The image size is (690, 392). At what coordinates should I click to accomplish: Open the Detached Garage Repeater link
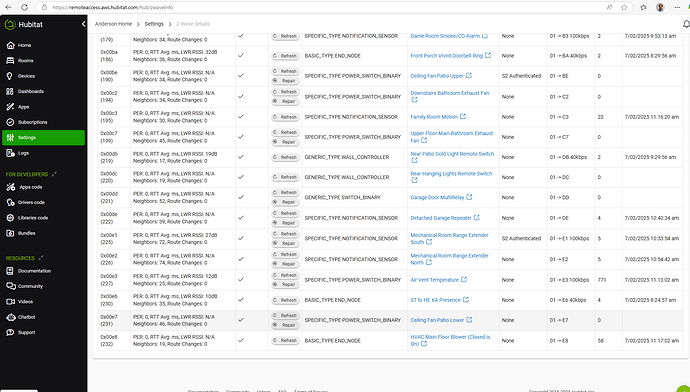tap(440, 218)
